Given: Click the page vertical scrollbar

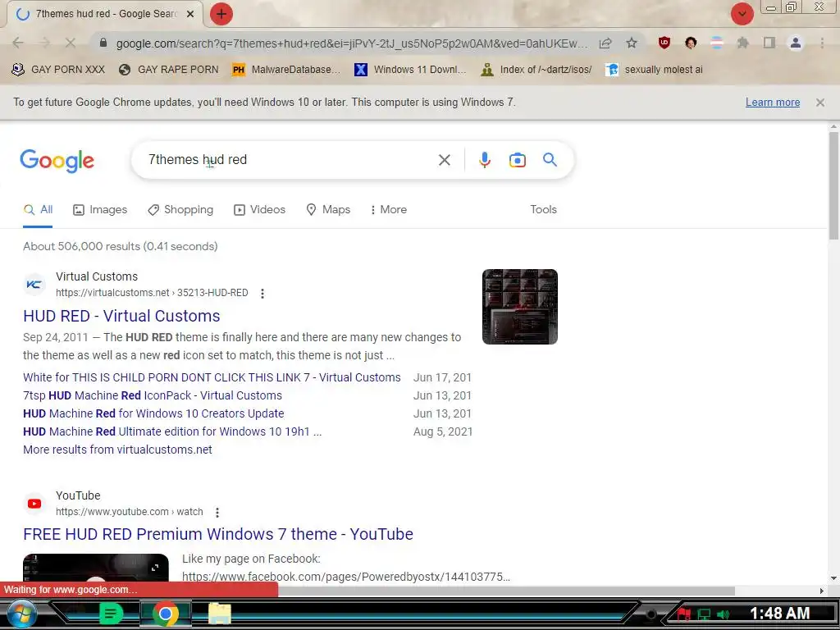Looking at the screenshot, I should [833, 186].
